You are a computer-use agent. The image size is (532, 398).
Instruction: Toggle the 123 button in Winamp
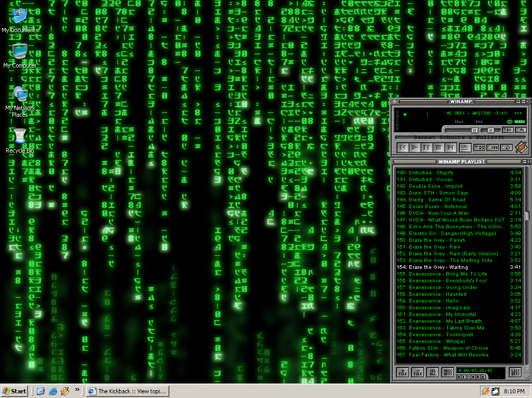coord(493,147)
